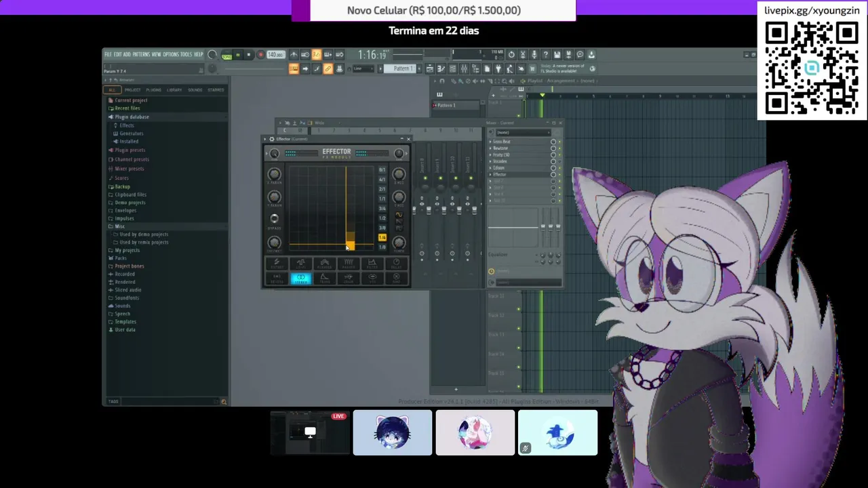Screen dimensions: 868x488
Task: Select the RING effect in Effector
Action: [x=396, y=278]
